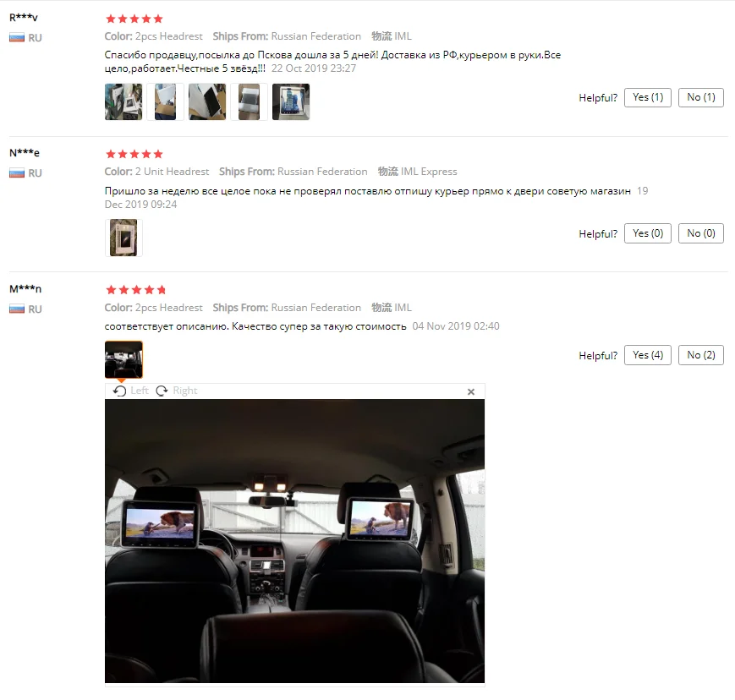Screen dimensions: 735x700
Task: Open second photo thumbnail in R***v's review
Action: pyautogui.click(x=166, y=102)
